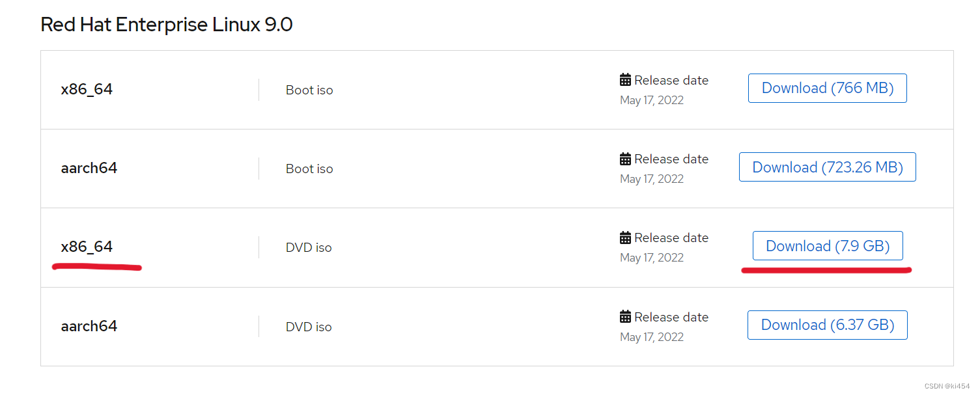
Task: Download the 6.37 GB aarch64 DVD iso
Action: click(x=827, y=325)
